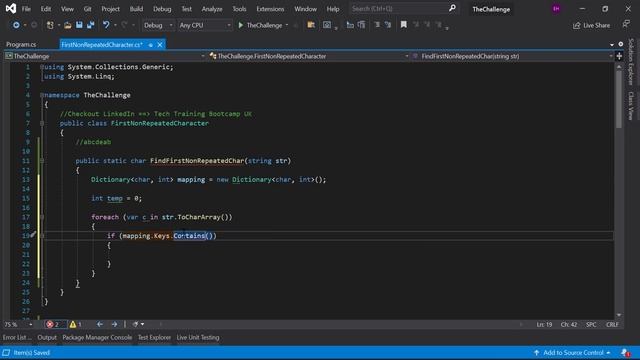Screen dimensions: 640x360
Task: Open the tab window settings gear icon
Action: click(621, 44)
